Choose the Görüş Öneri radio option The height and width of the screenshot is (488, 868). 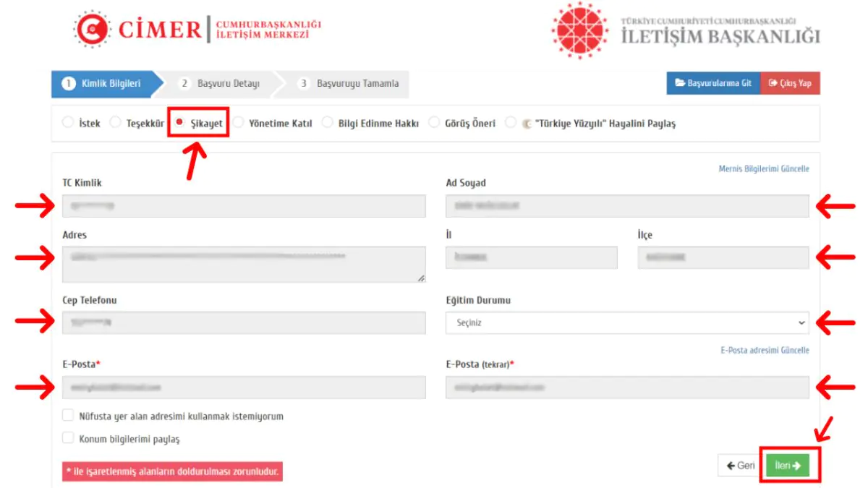[434, 123]
